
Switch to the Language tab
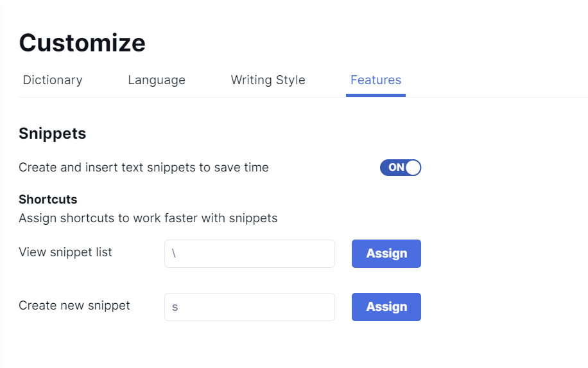click(x=157, y=80)
